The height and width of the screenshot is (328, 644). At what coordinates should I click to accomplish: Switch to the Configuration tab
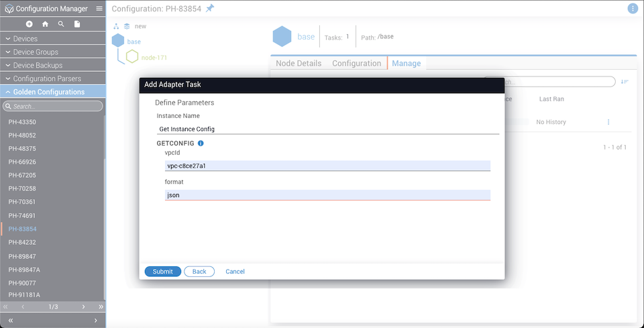coord(356,63)
